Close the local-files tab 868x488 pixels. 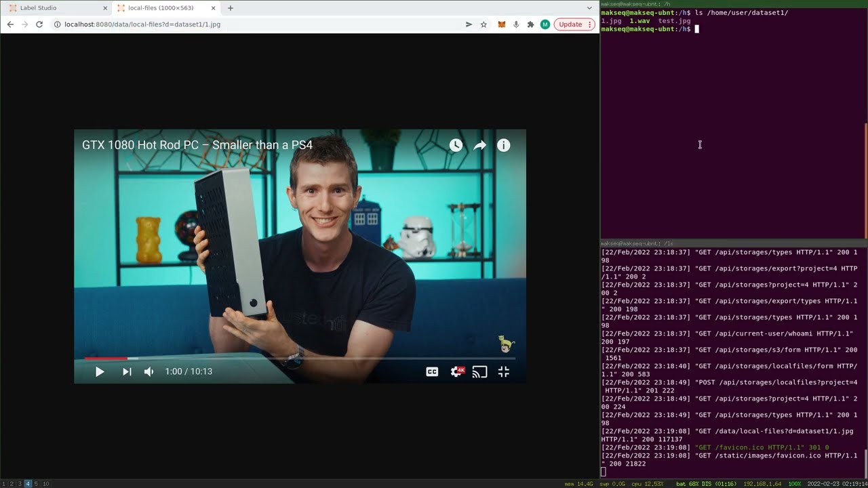coord(213,8)
